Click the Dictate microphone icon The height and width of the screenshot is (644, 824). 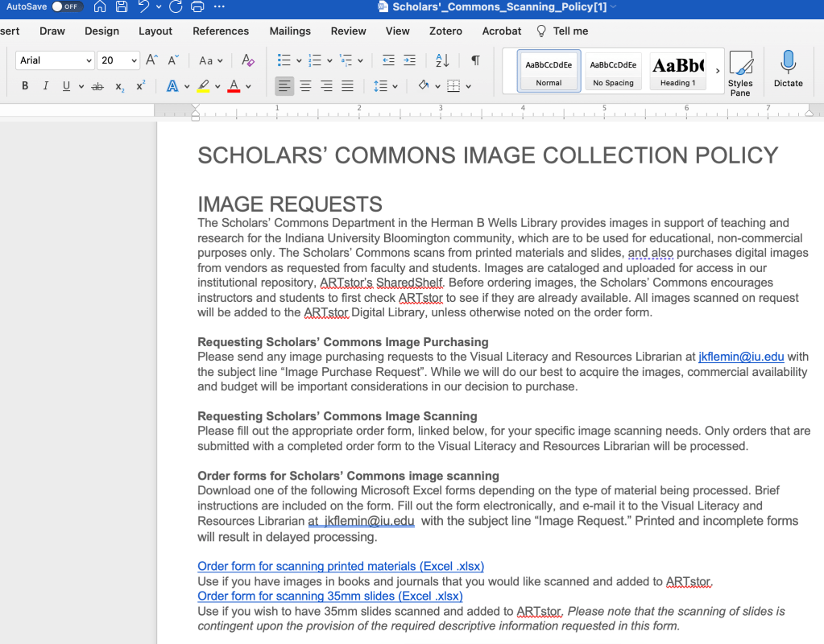coord(788,64)
